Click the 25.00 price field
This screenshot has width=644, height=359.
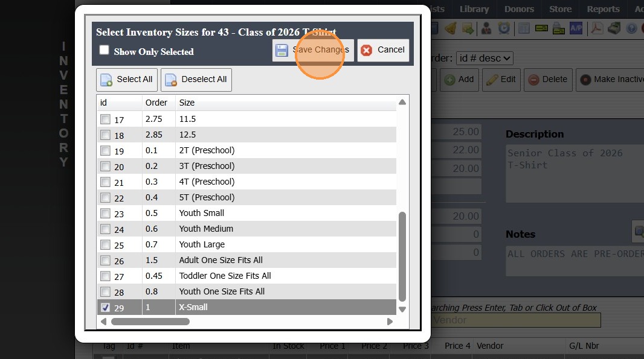(x=456, y=132)
